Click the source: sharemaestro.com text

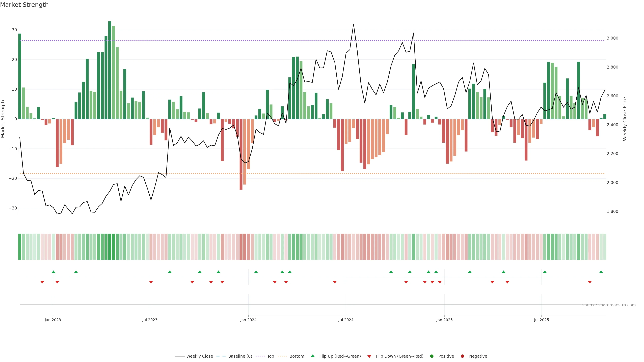(x=609, y=305)
